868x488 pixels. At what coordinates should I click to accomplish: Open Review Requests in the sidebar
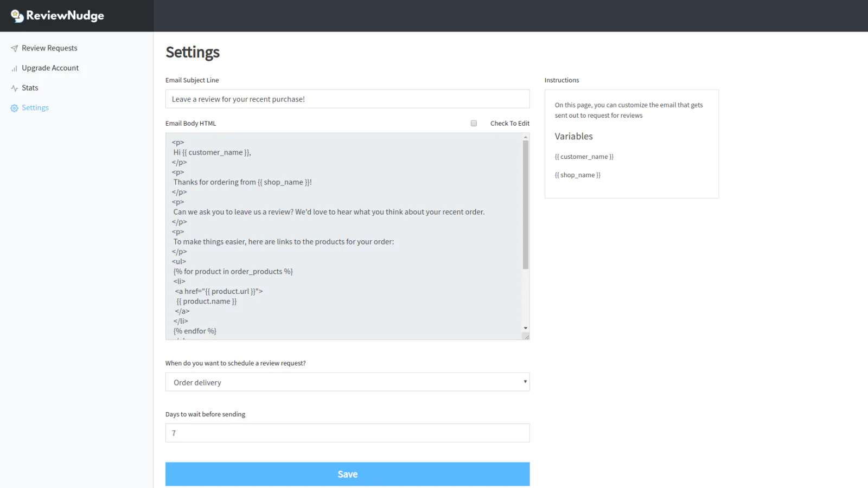point(49,48)
